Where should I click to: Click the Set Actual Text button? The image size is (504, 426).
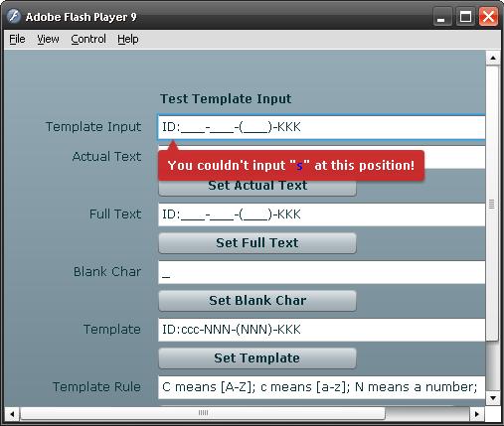click(x=257, y=188)
